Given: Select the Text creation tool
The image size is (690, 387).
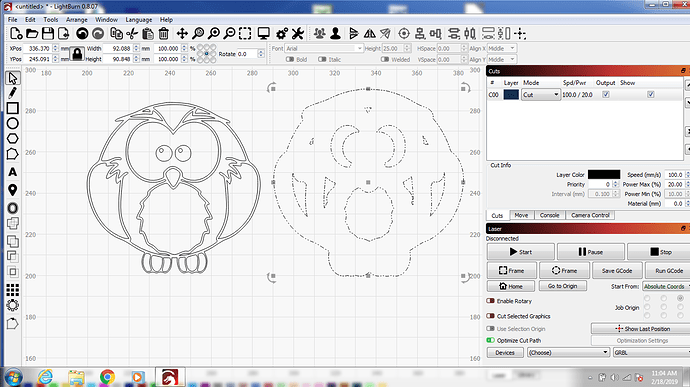Looking at the screenshot, I should pos(12,172).
